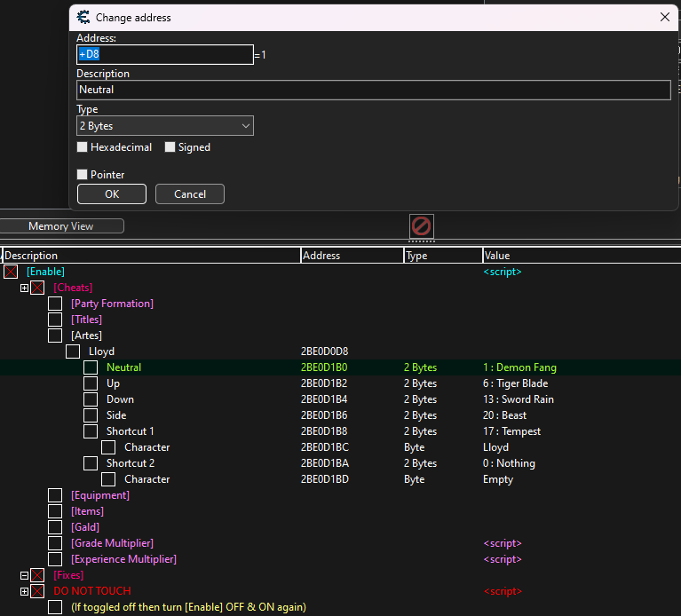Click the [Enable] script value
This screenshot has height=616, width=681.
[503, 272]
